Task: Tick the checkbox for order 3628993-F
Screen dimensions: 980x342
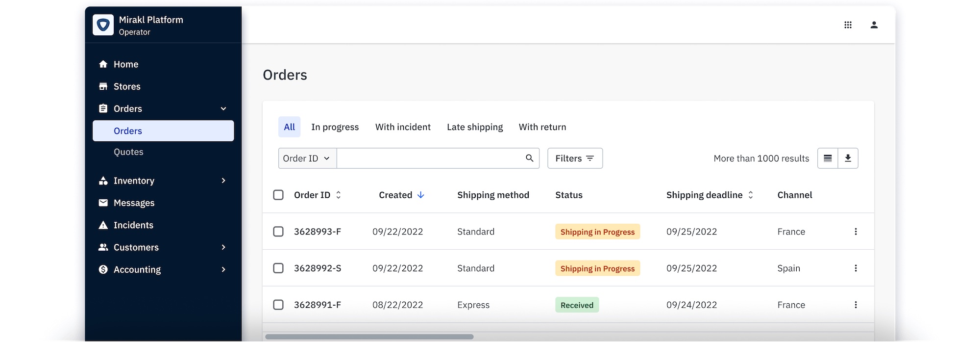Action: (x=278, y=232)
